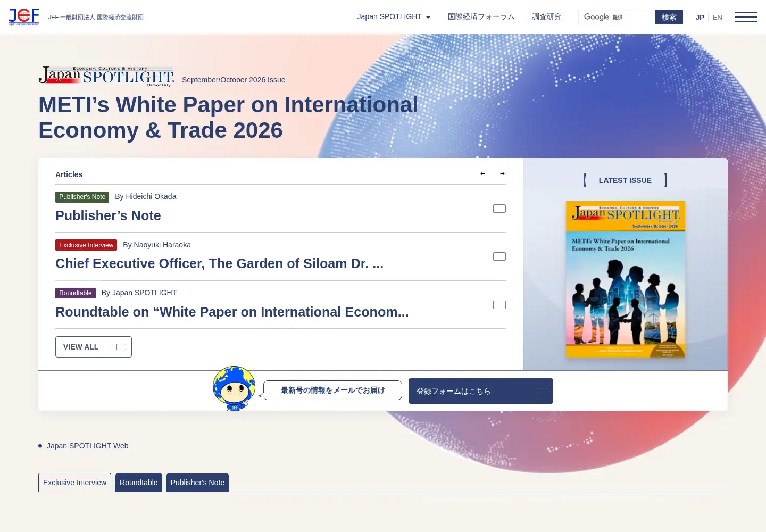Screen dimensions: 766x532
Task: Click the By Japan SPOTLIGHT byline
Action: click(x=139, y=293)
